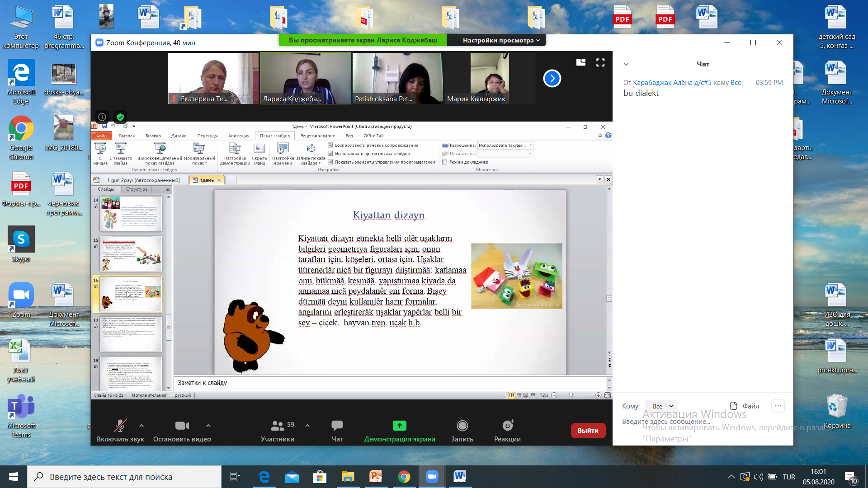
Task: Expand audio options arrow beside microphone
Action: [142, 426]
